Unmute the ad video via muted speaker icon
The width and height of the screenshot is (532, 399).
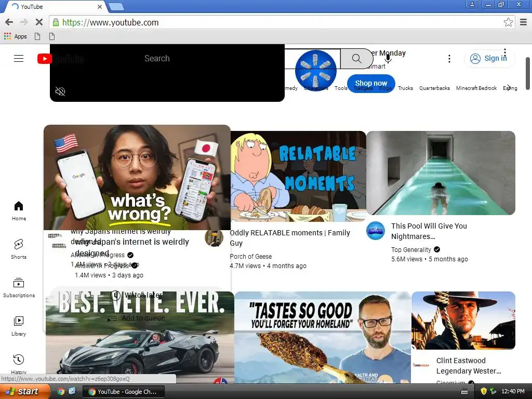point(60,91)
